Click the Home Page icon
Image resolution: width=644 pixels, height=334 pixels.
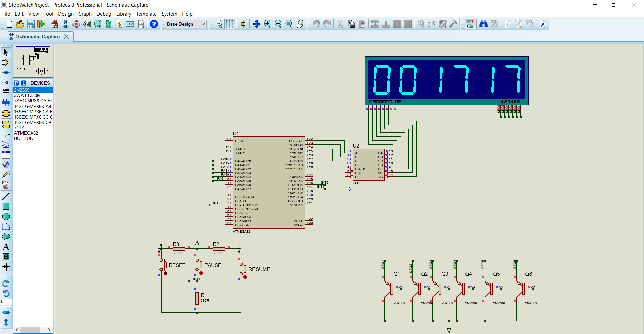click(54, 24)
